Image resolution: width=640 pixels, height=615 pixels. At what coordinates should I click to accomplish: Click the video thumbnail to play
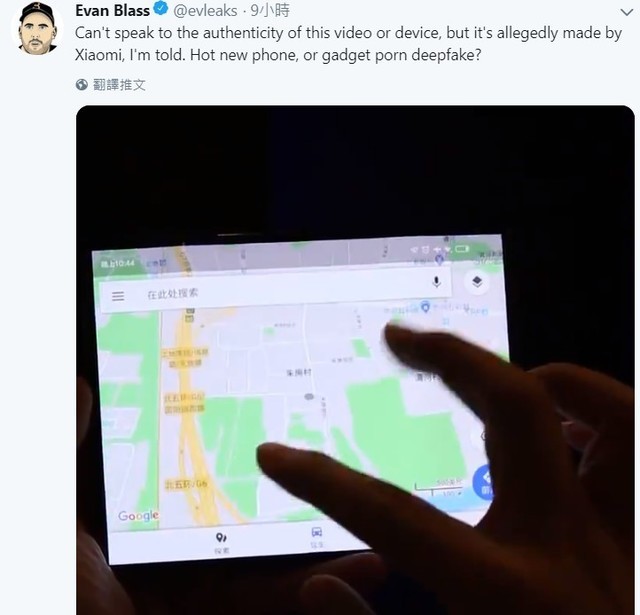(355, 360)
